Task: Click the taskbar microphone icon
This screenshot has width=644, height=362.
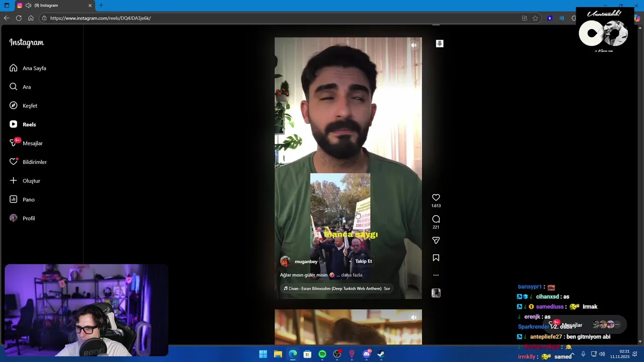Action: [x=583, y=354]
